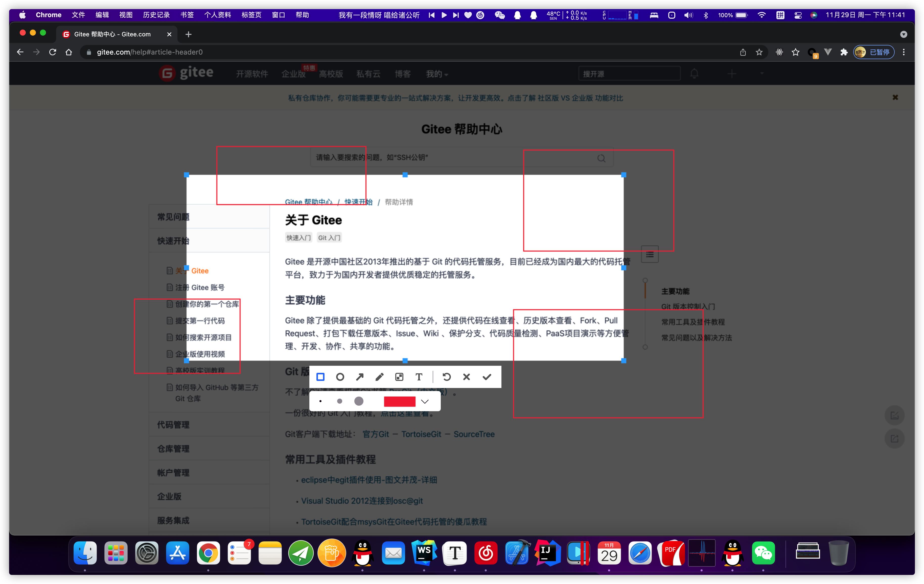Open Chrome extensions puzzle icon

[x=844, y=52]
